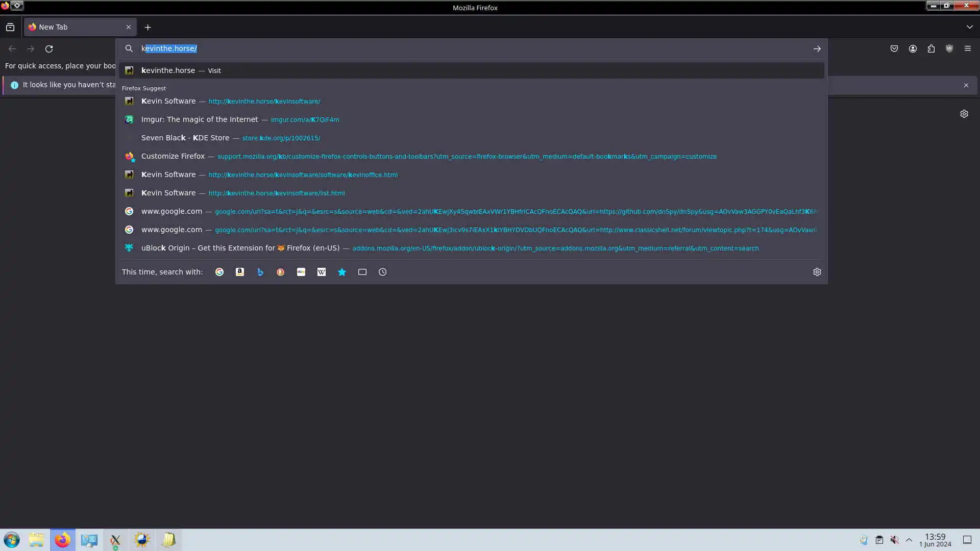980x551 pixels.
Task: Search open tabs using tabs icon
Action: 362,272
